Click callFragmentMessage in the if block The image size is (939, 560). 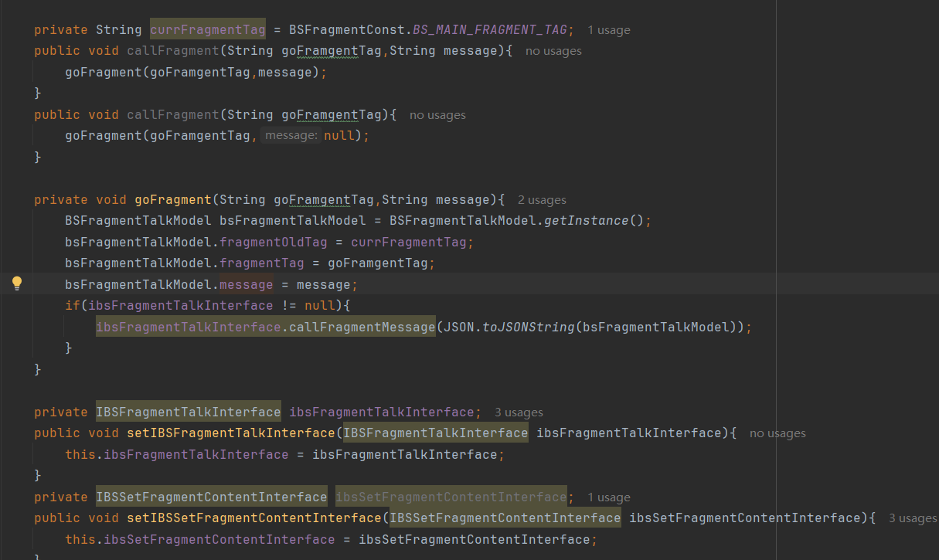pyautogui.click(x=362, y=328)
